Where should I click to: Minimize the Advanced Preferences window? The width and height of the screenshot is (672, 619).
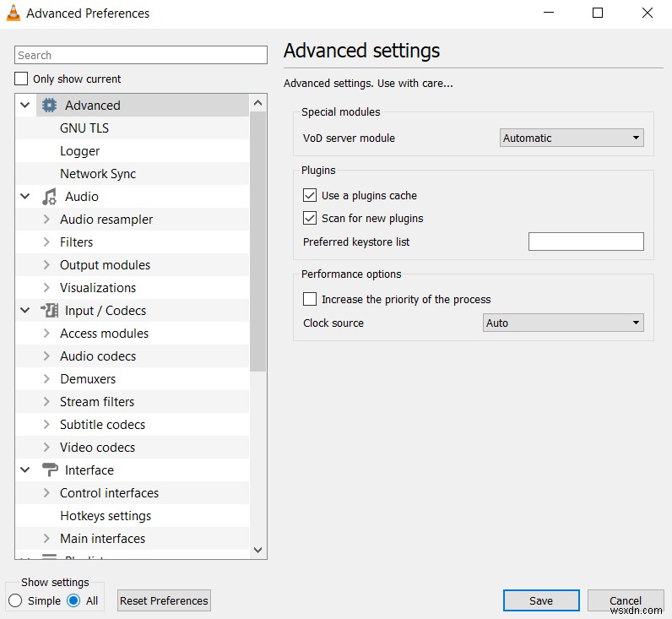(x=549, y=13)
